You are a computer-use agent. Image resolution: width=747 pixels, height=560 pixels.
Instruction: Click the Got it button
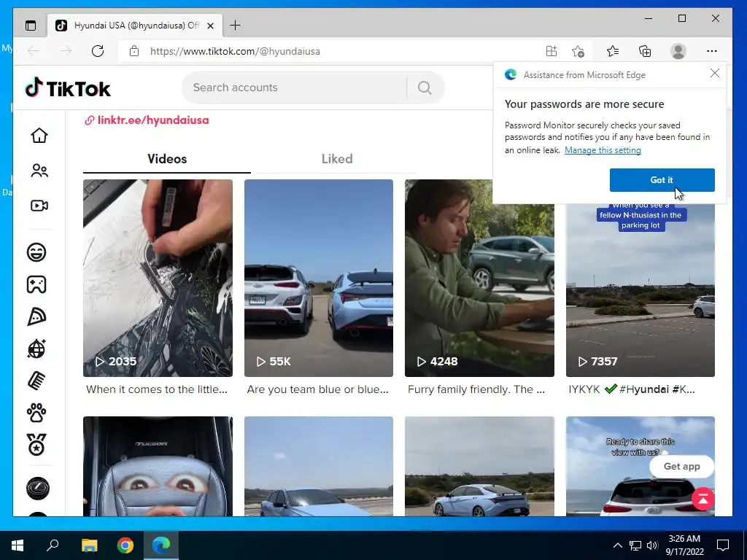662,180
